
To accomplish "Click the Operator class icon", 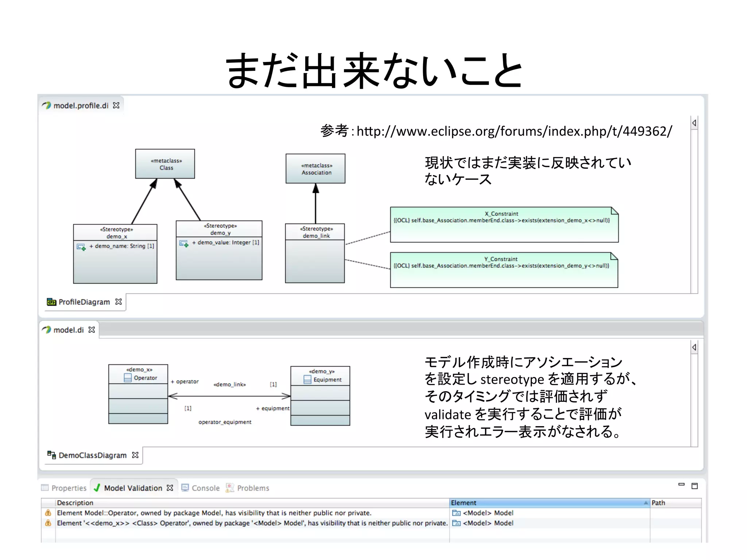I will click(x=128, y=378).
